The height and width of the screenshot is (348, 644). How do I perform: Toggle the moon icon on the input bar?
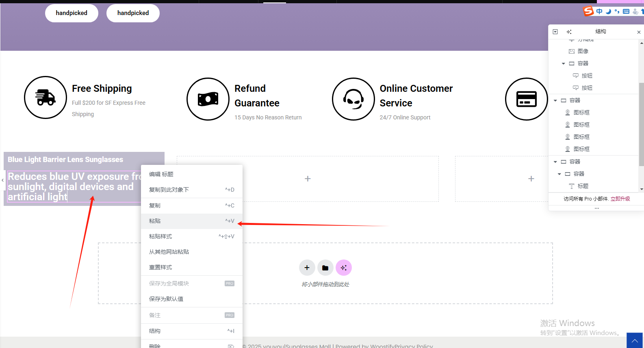(x=608, y=11)
